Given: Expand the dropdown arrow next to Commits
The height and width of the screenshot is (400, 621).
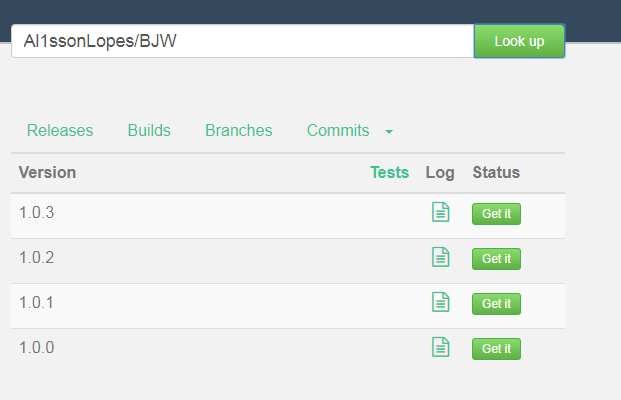Looking at the screenshot, I should [x=389, y=132].
